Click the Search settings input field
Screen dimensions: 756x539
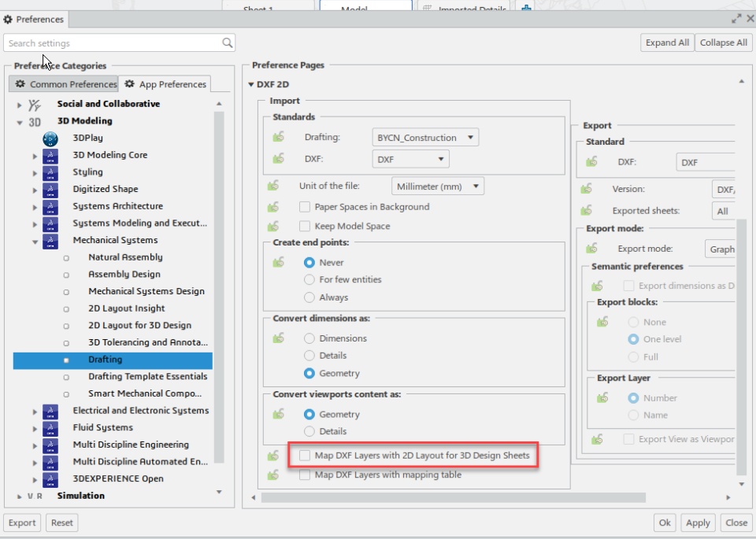119,42
